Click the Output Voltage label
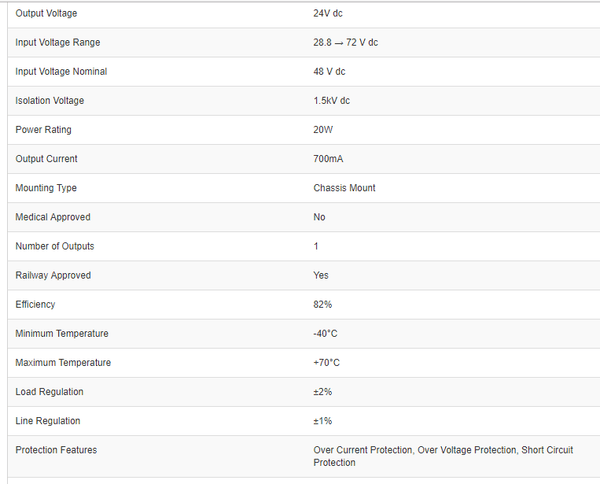 46,13
